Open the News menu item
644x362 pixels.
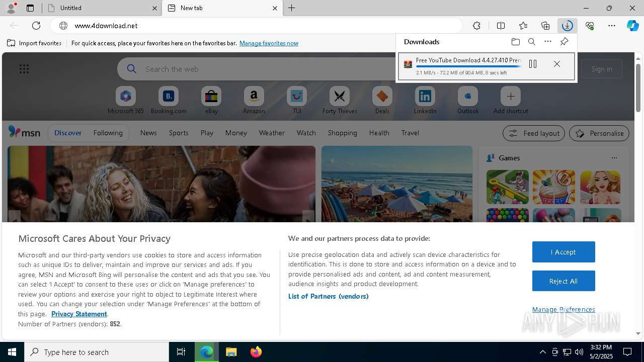click(148, 133)
